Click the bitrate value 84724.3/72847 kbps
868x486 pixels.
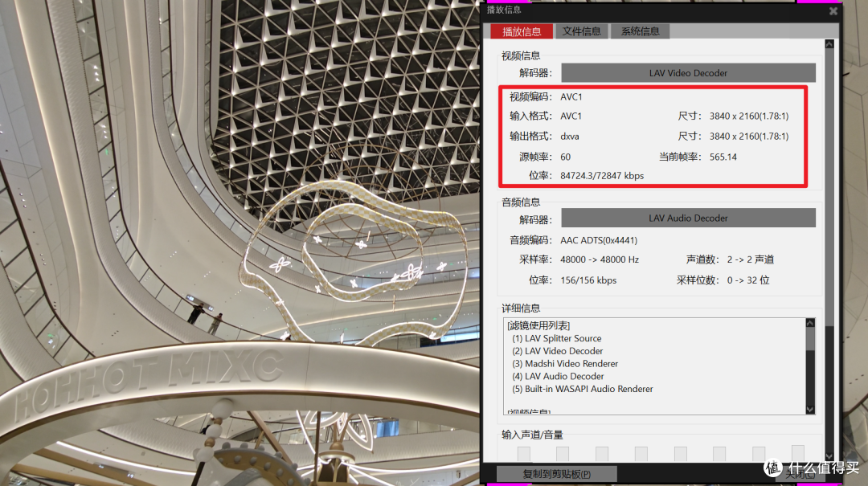(x=602, y=176)
